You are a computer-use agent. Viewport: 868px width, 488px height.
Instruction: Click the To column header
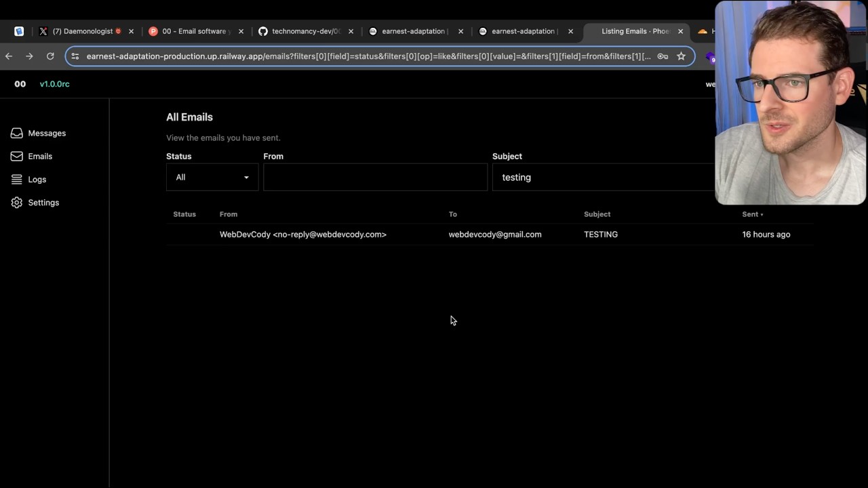(453, 214)
